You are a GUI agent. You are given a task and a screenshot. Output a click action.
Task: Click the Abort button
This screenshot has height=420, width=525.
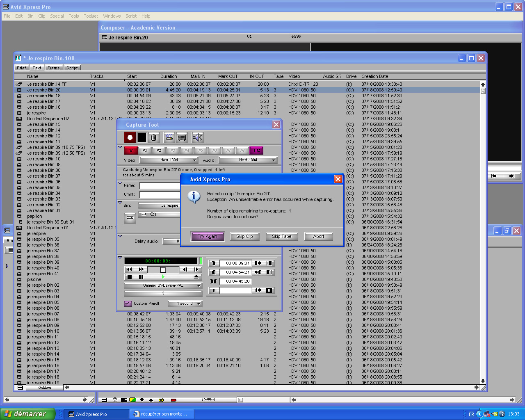(319, 236)
